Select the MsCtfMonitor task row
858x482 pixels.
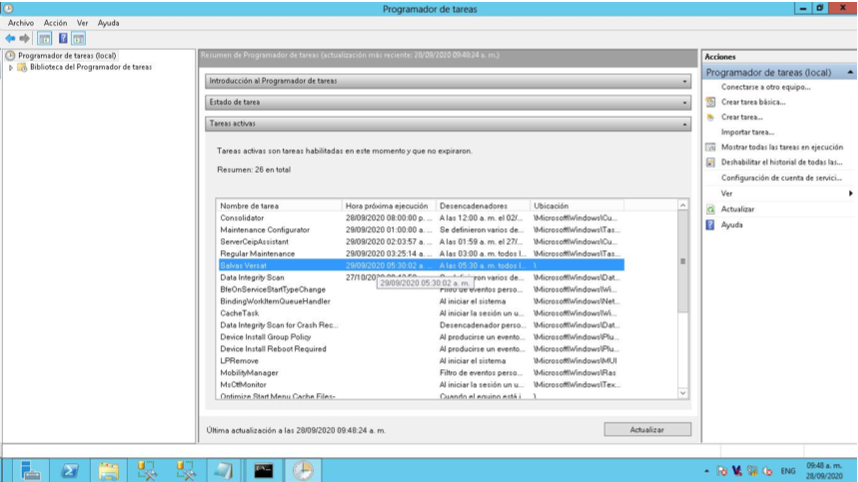coord(420,385)
